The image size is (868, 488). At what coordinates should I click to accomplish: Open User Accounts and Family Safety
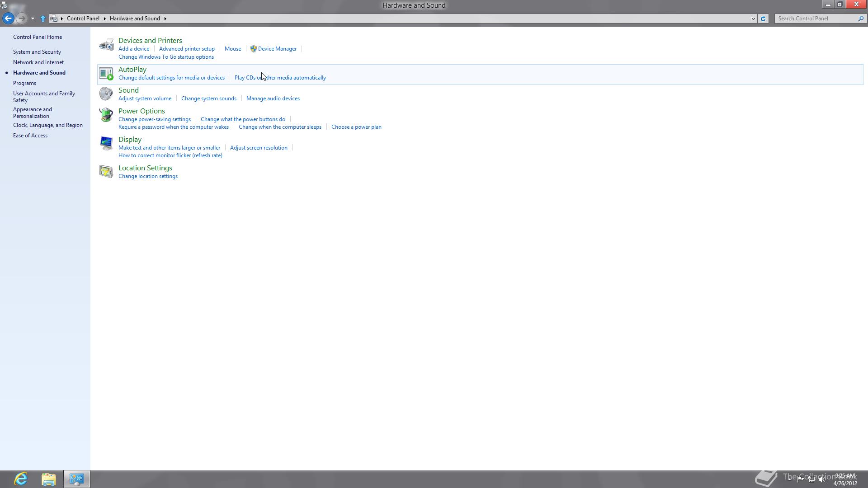[x=44, y=97]
